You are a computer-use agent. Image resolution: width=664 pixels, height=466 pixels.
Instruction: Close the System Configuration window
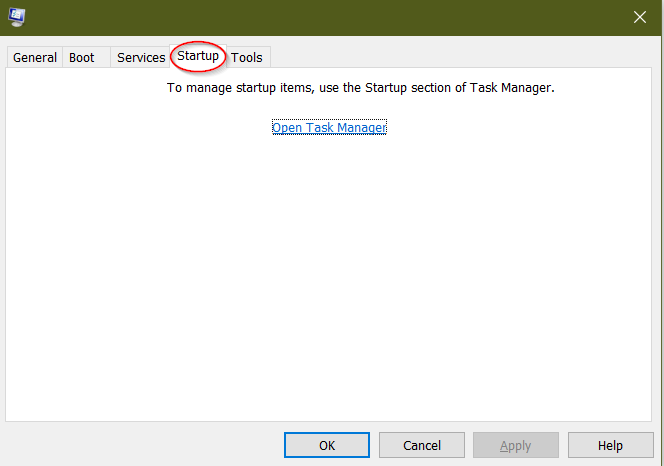click(639, 17)
